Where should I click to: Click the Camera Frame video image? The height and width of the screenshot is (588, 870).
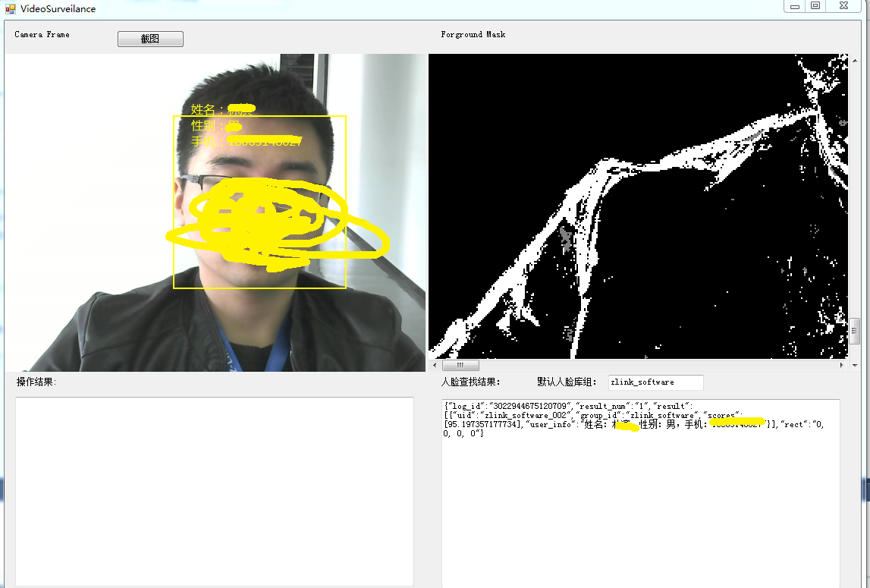click(215, 212)
